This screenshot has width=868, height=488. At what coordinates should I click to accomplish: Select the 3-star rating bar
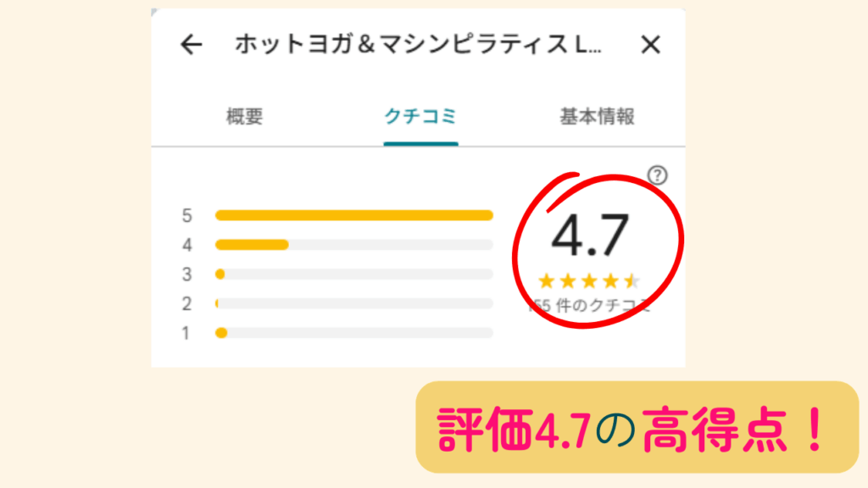click(353, 274)
